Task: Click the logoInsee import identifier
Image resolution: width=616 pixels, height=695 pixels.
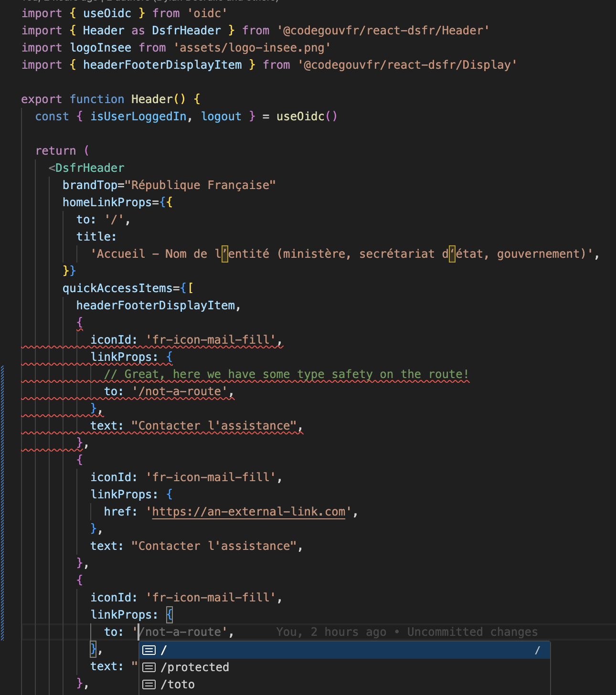Action: point(100,48)
